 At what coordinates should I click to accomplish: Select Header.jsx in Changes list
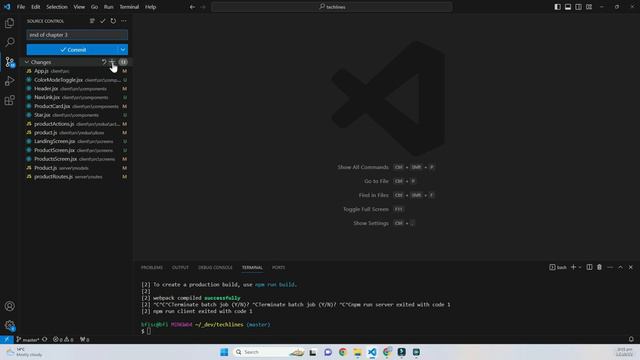pyautogui.click(x=77, y=89)
